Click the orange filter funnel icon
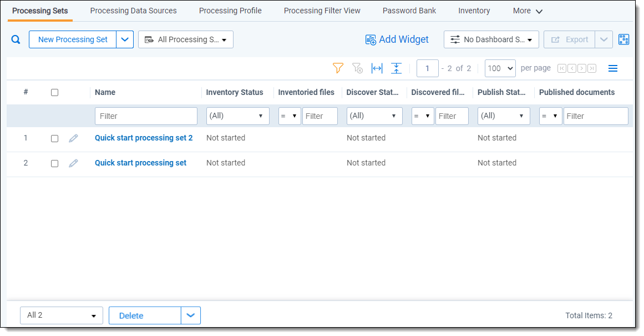 coord(338,68)
